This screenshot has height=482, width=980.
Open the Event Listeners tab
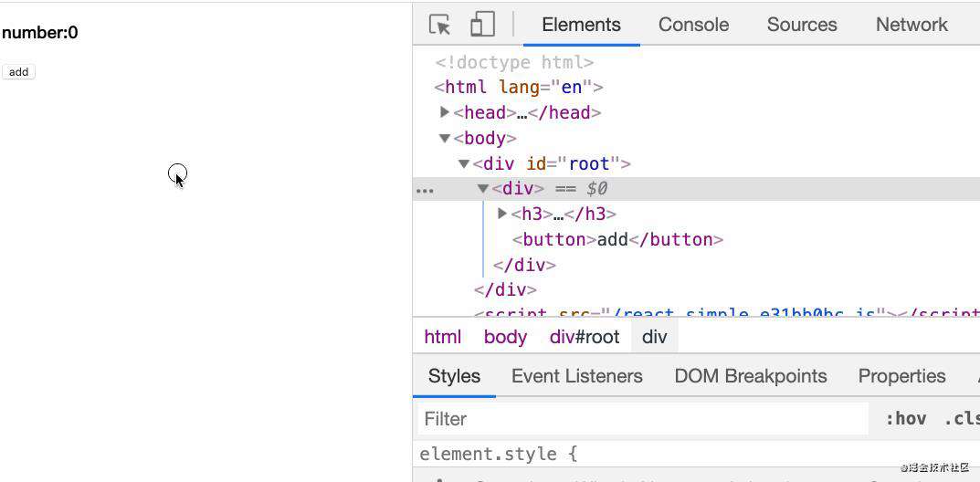click(x=577, y=376)
